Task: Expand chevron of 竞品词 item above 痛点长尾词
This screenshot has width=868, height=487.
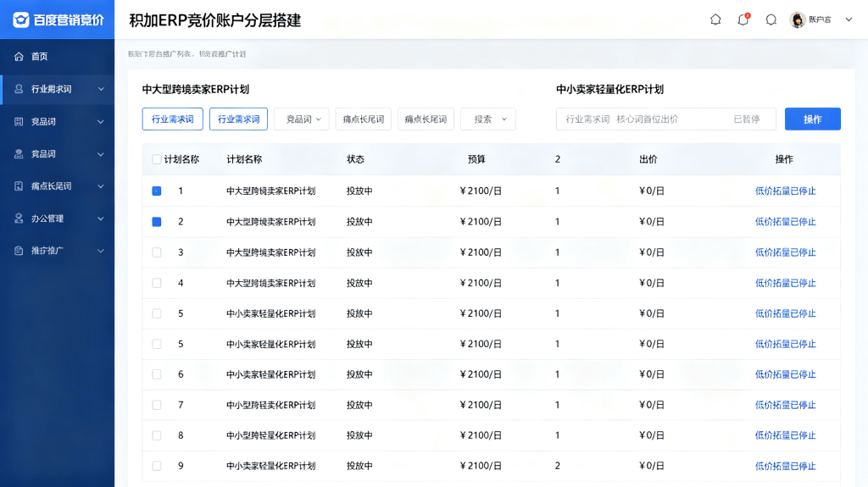Action: [101, 154]
